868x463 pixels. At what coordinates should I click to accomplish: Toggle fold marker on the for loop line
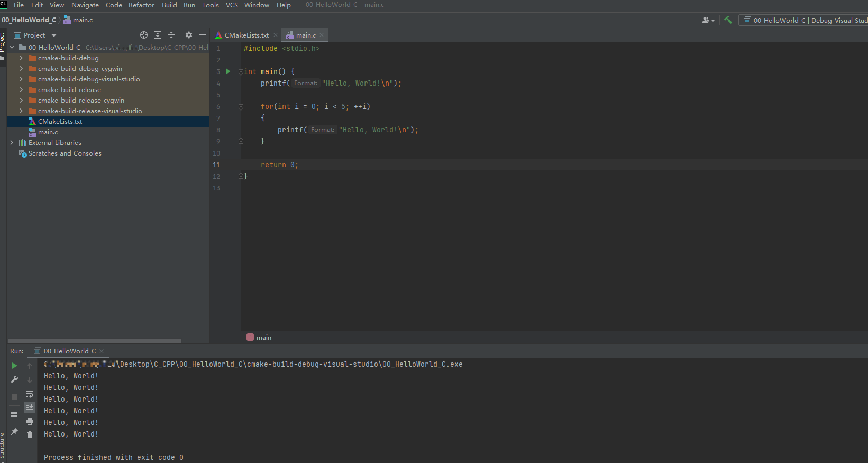coord(241,106)
